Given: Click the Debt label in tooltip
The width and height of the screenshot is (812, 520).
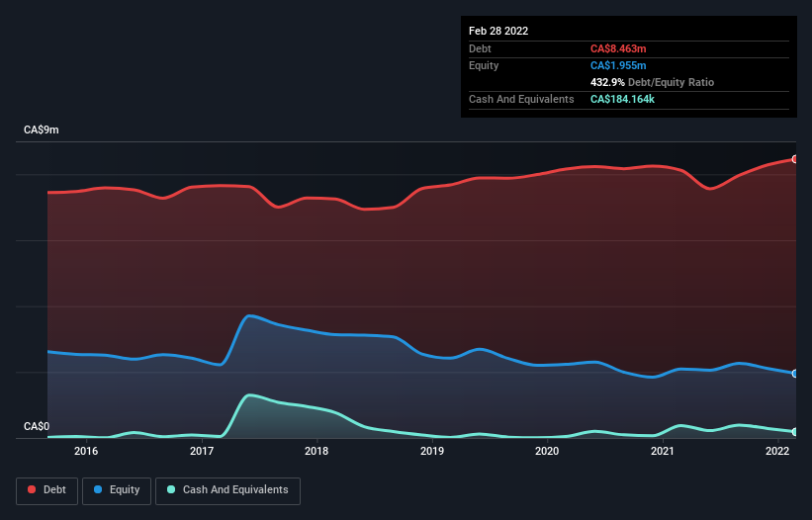Looking at the screenshot, I should 480,48.
